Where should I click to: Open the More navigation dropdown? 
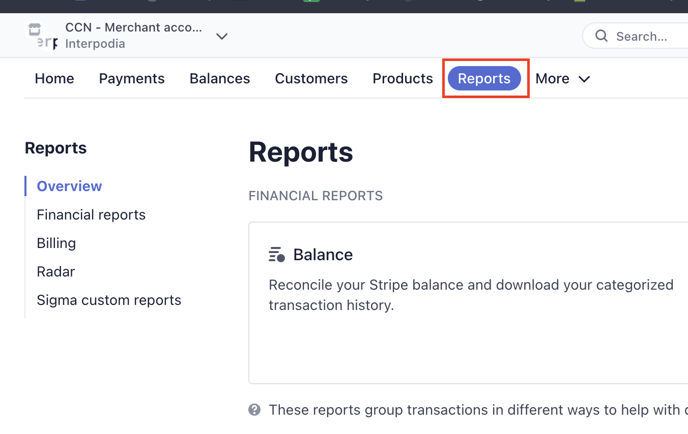click(x=562, y=78)
